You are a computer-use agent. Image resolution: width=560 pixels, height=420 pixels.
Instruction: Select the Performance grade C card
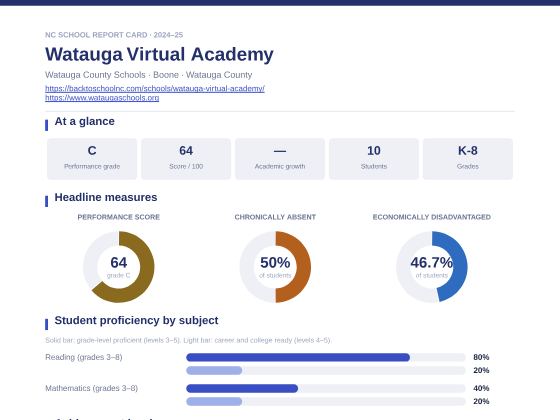[92, 159]
